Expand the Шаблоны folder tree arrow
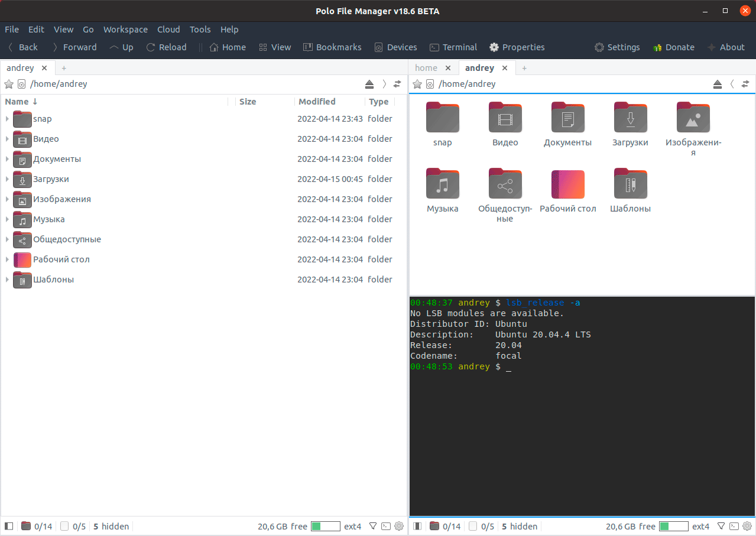The image size is (756, 536). click(x=7, y=280)
